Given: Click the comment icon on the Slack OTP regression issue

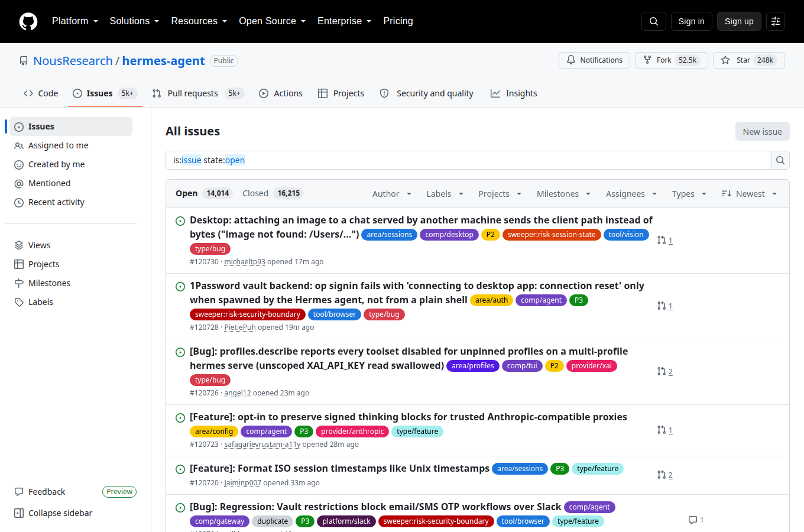Looking at the screenshot, I should (693, 520).
